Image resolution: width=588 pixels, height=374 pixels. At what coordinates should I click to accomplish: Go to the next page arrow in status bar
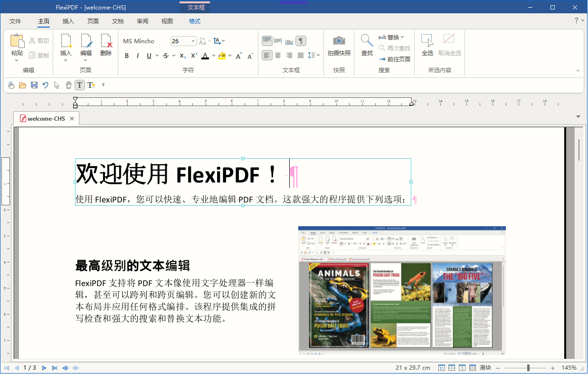[44, 368]
